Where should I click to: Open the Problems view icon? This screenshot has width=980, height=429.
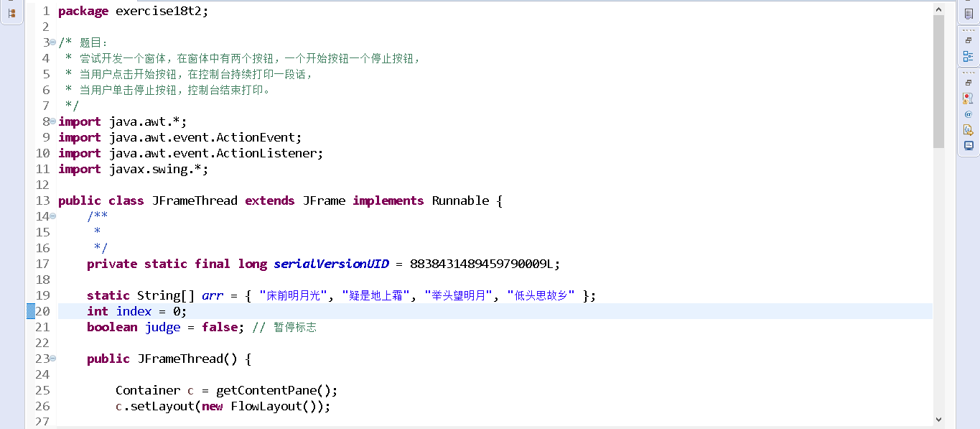pyautogui.click(x=969, y=98)
